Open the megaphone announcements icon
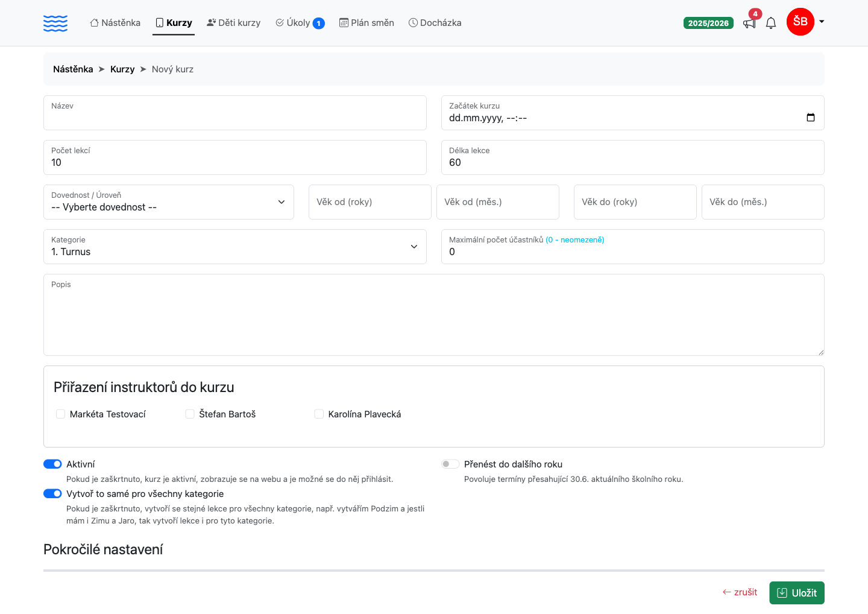868x614 pixels. click(x=749, y=24)
